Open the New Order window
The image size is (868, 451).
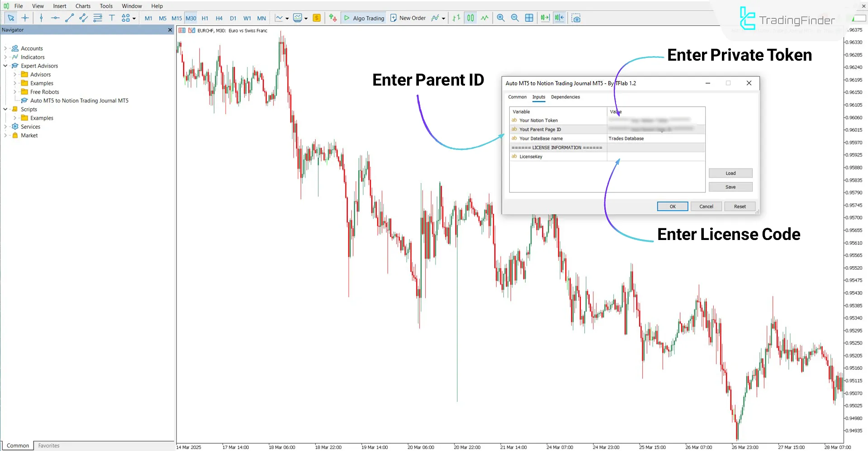click(408, 18)
